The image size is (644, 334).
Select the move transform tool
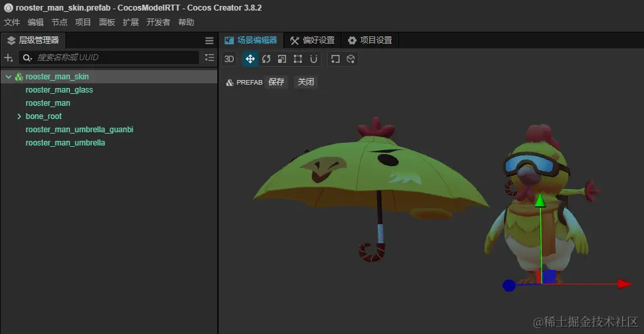(x=250, y=59)
